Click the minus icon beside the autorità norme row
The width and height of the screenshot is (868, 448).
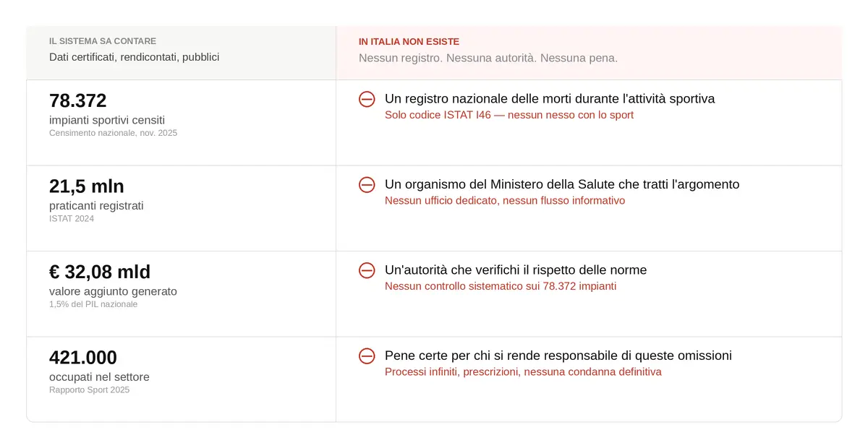367,270
